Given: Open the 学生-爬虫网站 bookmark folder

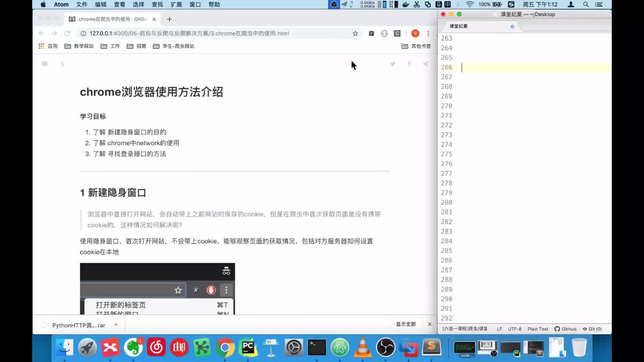Looking at the screenshot, I should point(174,46).
